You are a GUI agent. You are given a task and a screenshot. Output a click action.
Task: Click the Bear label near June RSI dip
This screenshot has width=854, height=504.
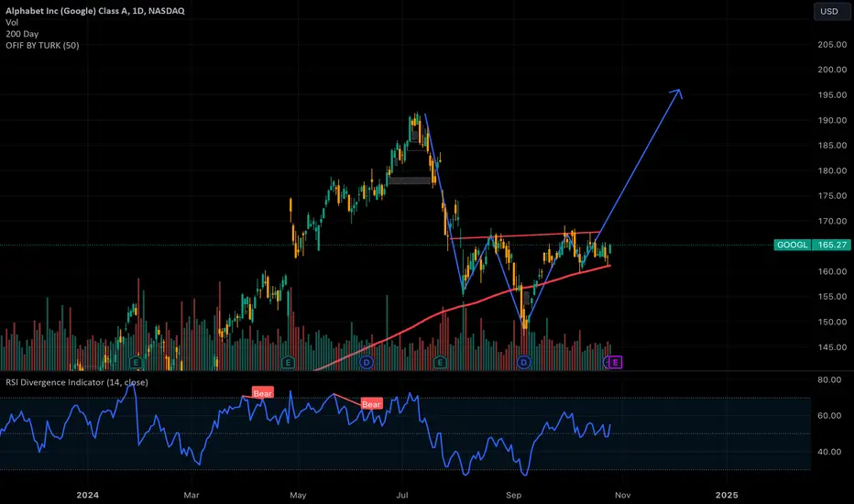371,404
